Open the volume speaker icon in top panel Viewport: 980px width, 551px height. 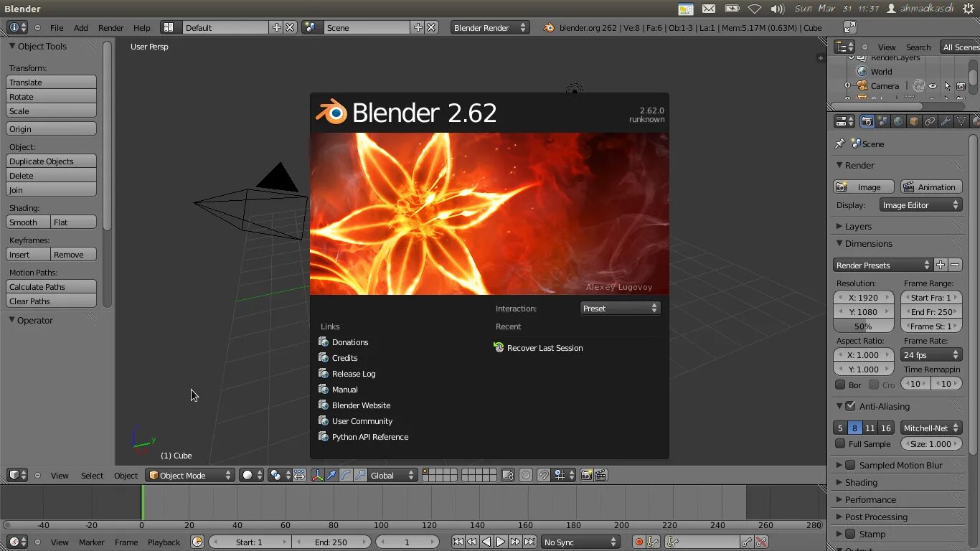[777, 9]
